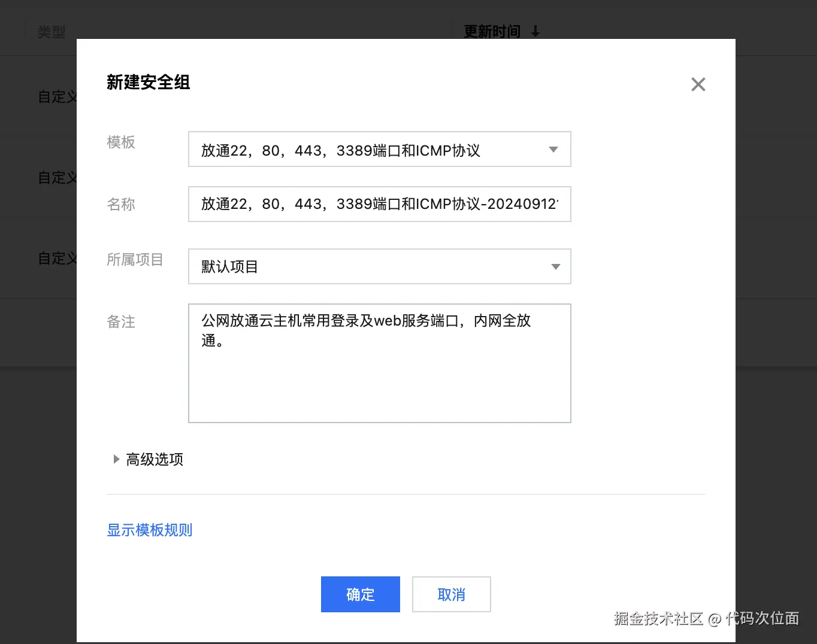Open the 显示模板规则 link
This screenshot has width=817, height=644.
(149, 530)
